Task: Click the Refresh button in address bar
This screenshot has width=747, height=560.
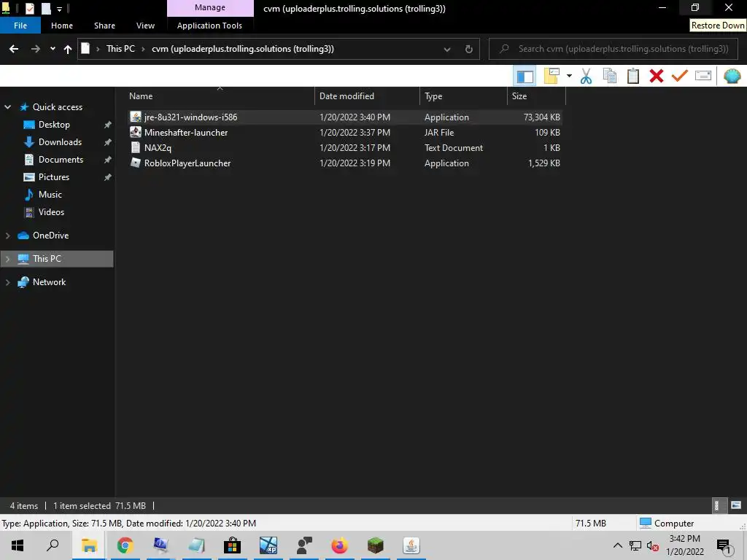Action: [469, 49]
